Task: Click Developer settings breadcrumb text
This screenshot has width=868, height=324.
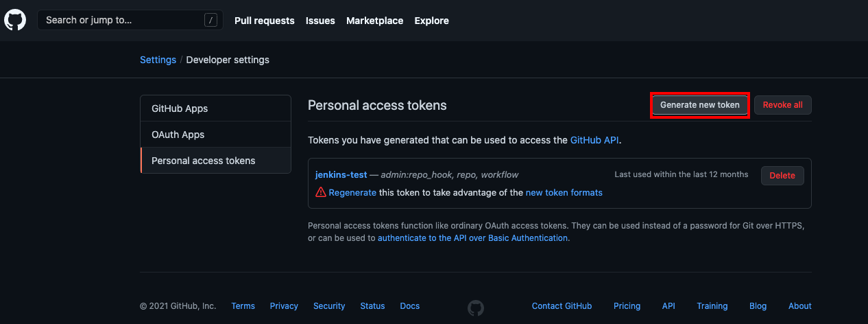Action: coord(228,60)
